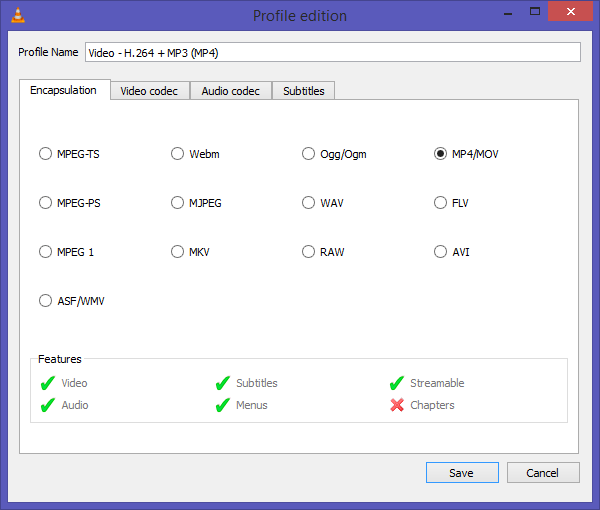The image size is (600, 510).
Task: Open the Audio codec tab
Action: [231, 91]
